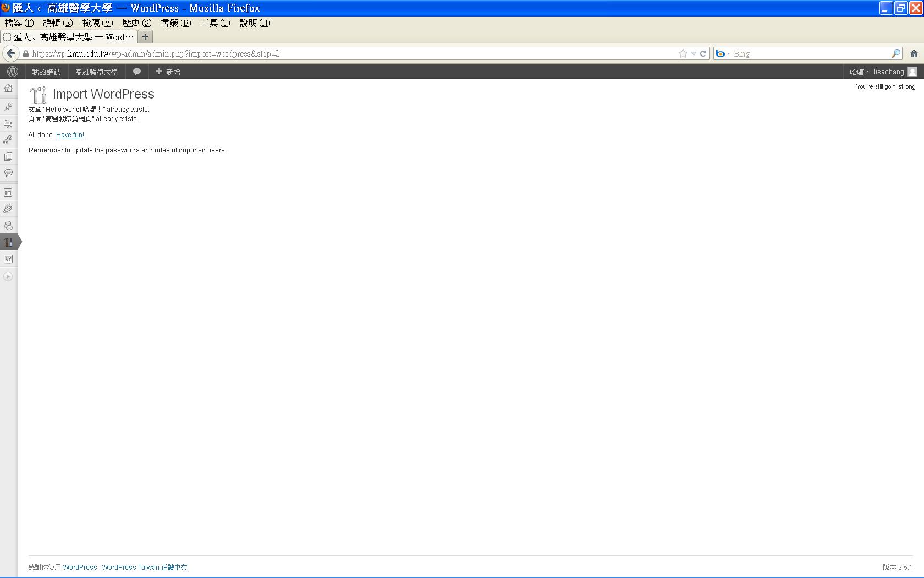
Task: Open the 編輯 (E) menu
Action: [58, 23]
